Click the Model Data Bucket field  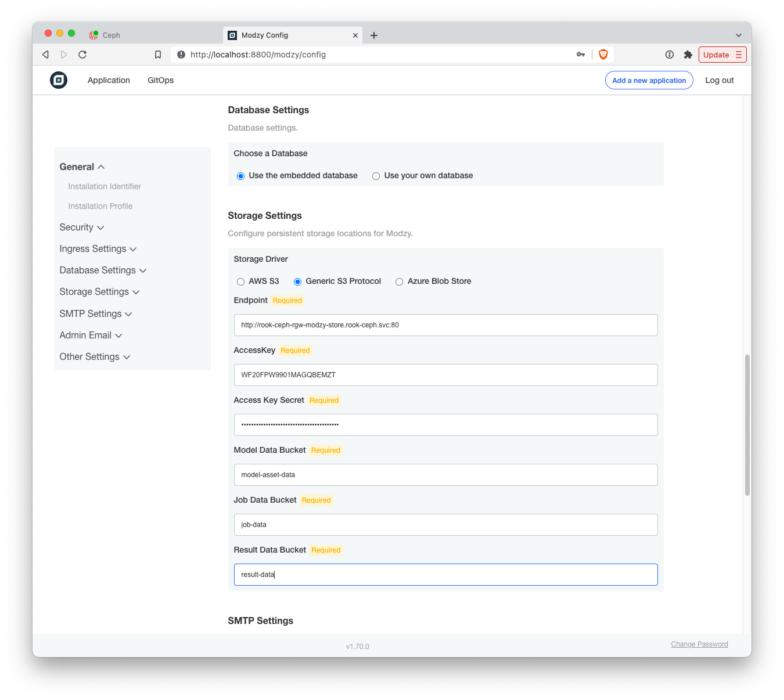[x=446, y=475]
